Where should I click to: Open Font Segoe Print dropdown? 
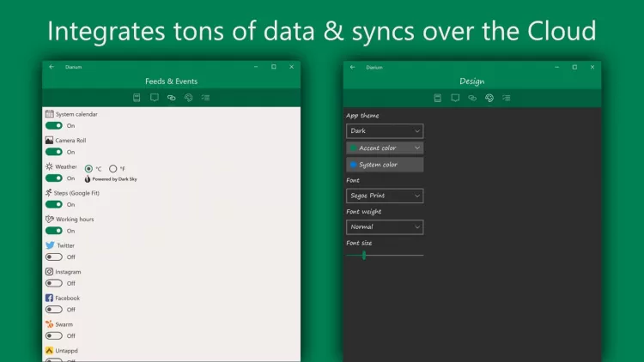(385, 196)
